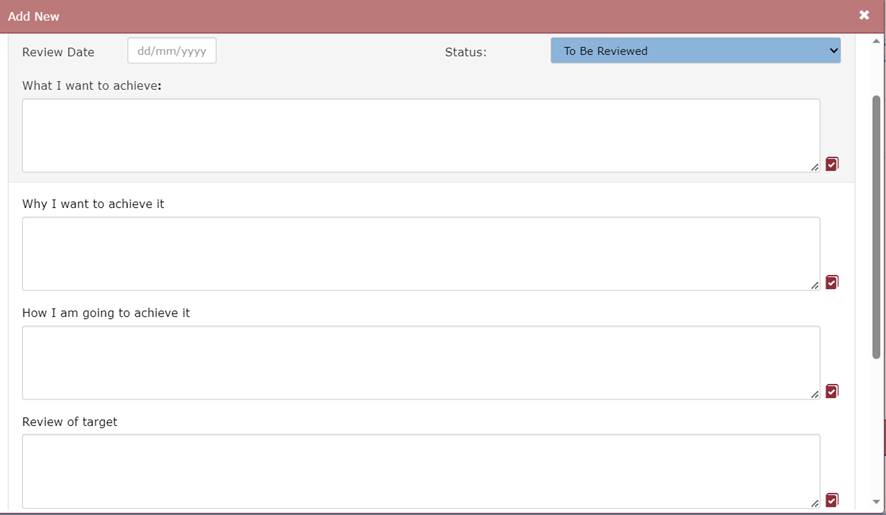
Task: Click the Review Date input field
Action: [172, 51]
